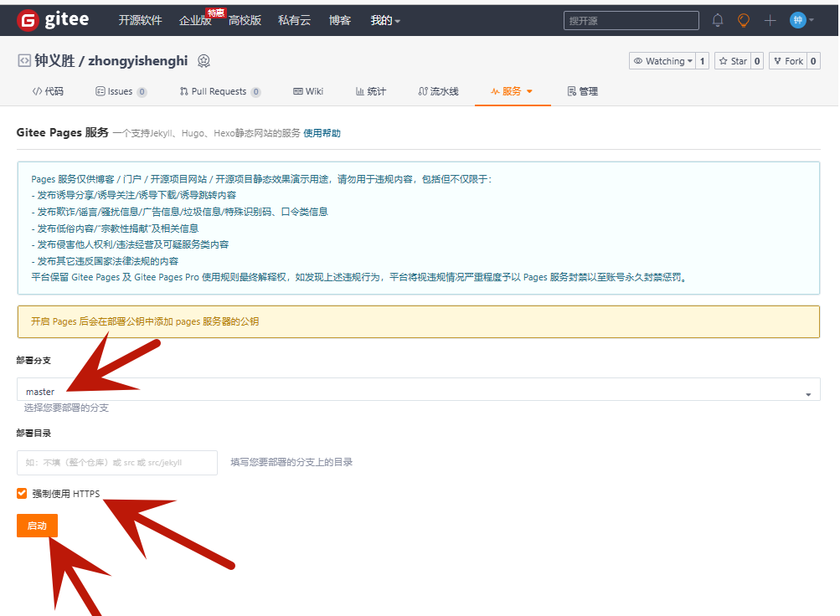Open the user avatar menu
This screenshot has width=840, height=616.
pyautogui.click(x=797, y=20)
